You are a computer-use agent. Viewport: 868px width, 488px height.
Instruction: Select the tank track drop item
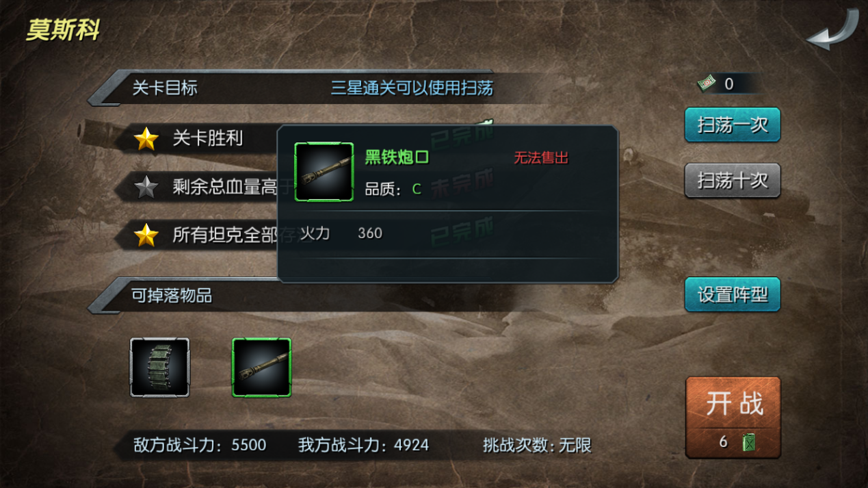coord(160,368)
